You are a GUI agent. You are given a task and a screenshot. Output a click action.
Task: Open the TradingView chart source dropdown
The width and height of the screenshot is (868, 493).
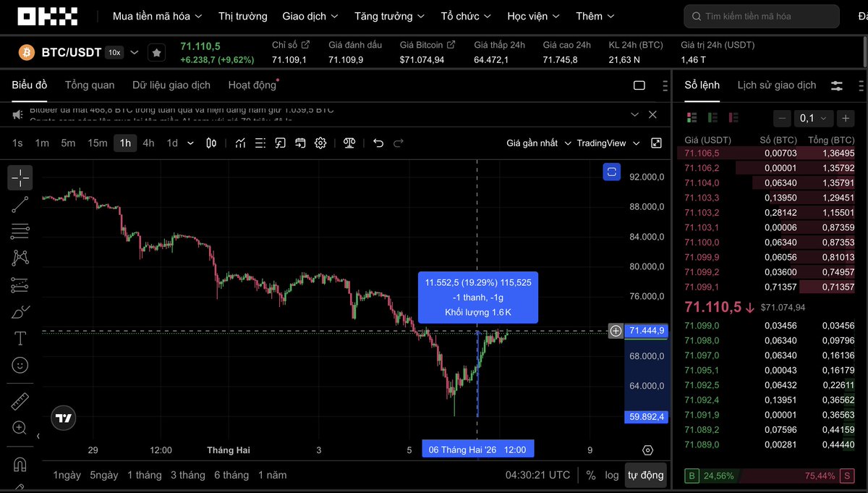coord(608,143)
